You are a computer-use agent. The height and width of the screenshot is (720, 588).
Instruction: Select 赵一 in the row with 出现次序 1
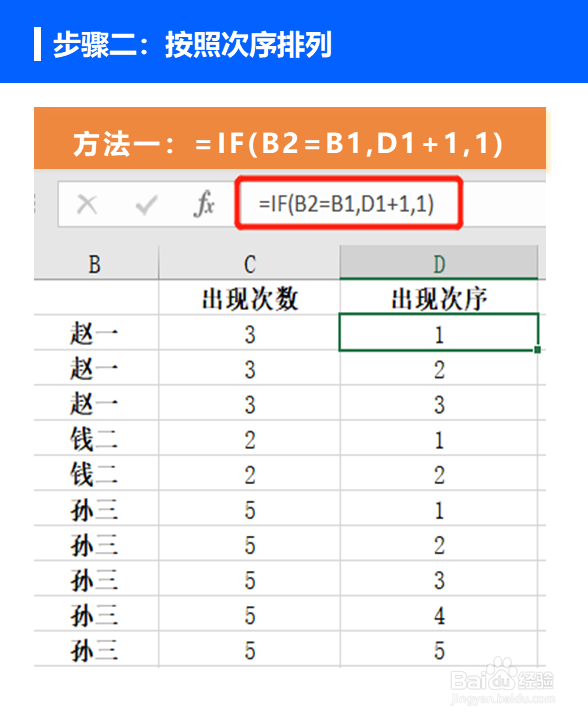[x=96, y=333]
